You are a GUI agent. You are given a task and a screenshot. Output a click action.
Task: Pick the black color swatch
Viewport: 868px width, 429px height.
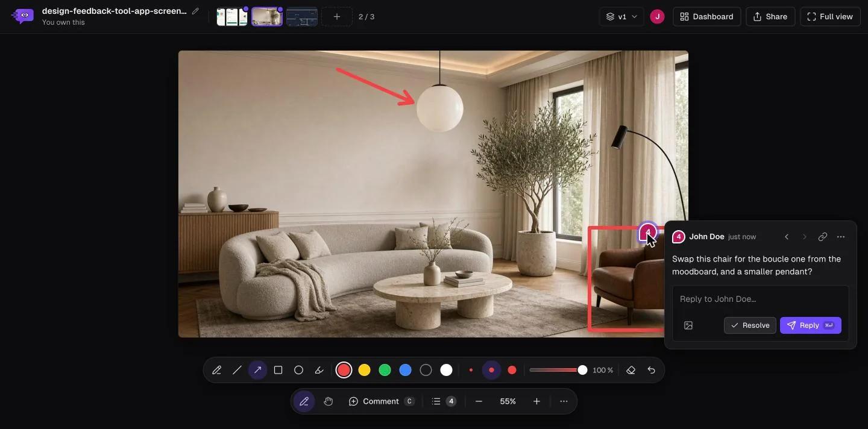[x=426, y=370]
